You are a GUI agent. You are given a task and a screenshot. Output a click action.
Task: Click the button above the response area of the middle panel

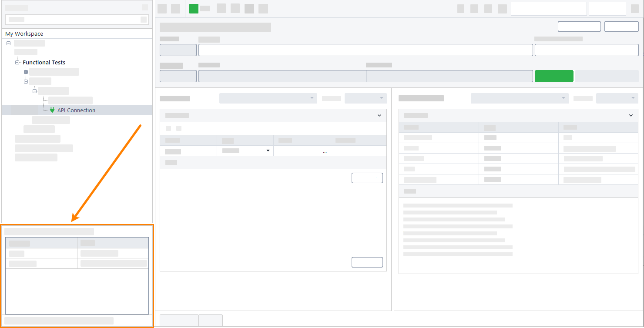367,177
